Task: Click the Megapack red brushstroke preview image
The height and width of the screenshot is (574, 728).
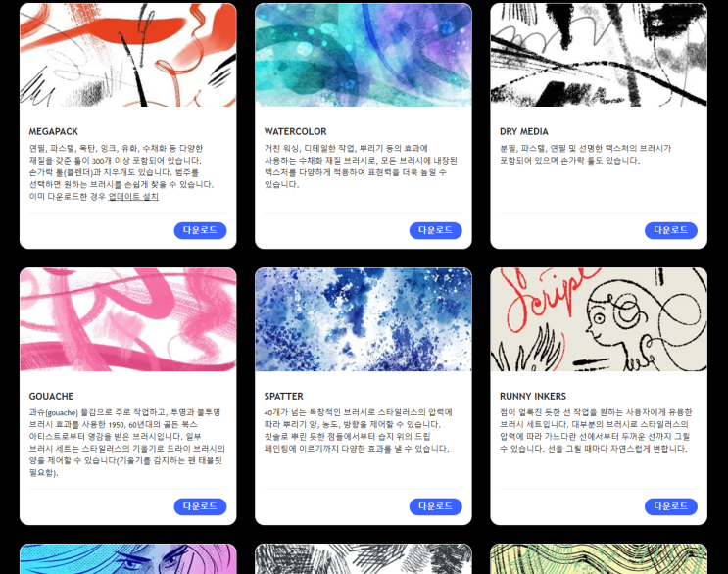Action: [128, 55]
